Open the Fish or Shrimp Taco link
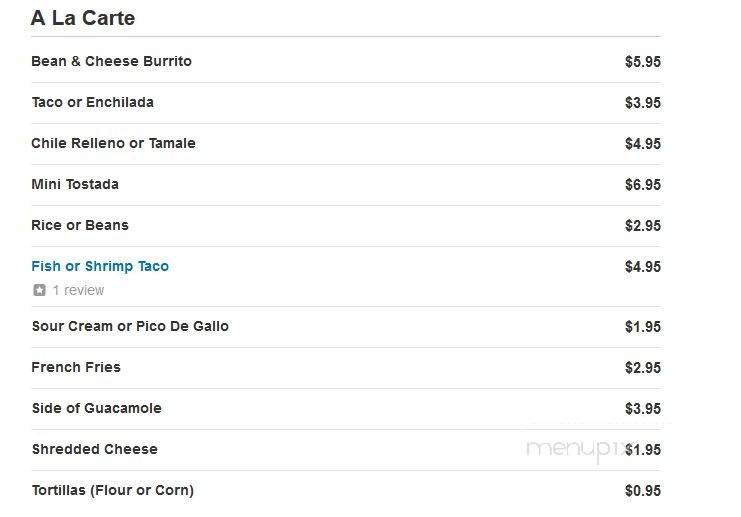The height and width of the screenshot is (517, 741). (100, 266)
